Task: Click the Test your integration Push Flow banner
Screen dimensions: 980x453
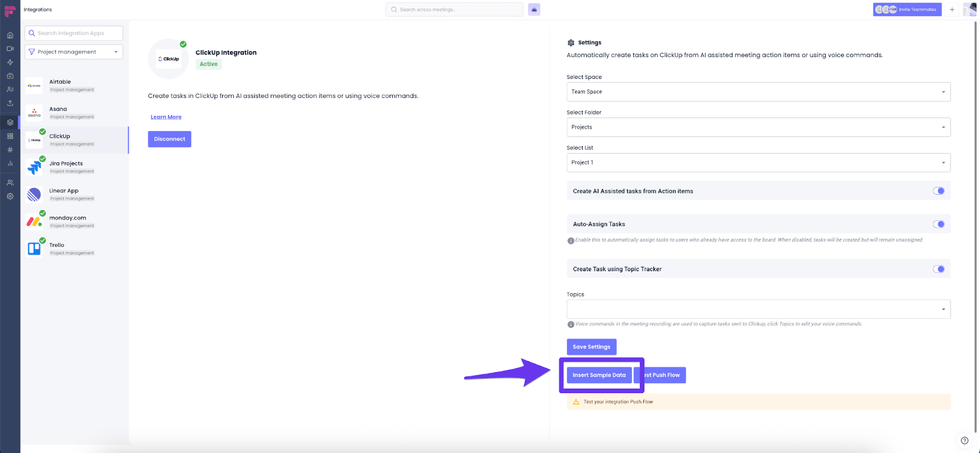Action: click(758, 402)
